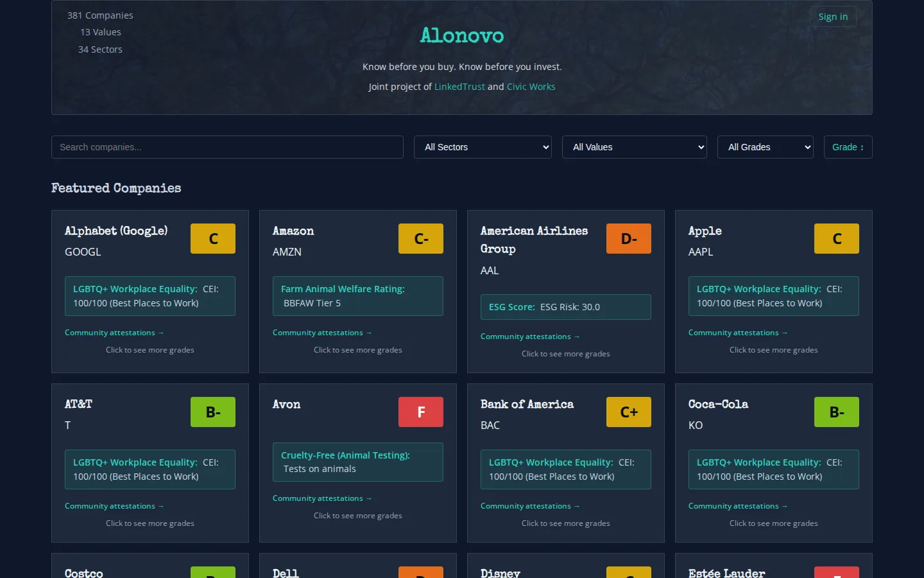Follow Community attestations link under Coca-Cola

pyautogui.click(x=738, y=506)
